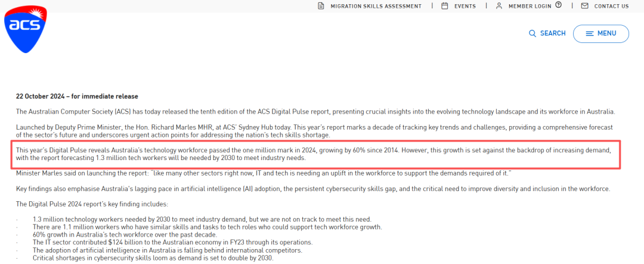Image resolution: width=644 pixels, height=264 pixels.
Task: Go to the Events page link
Action: pos(465,6)
